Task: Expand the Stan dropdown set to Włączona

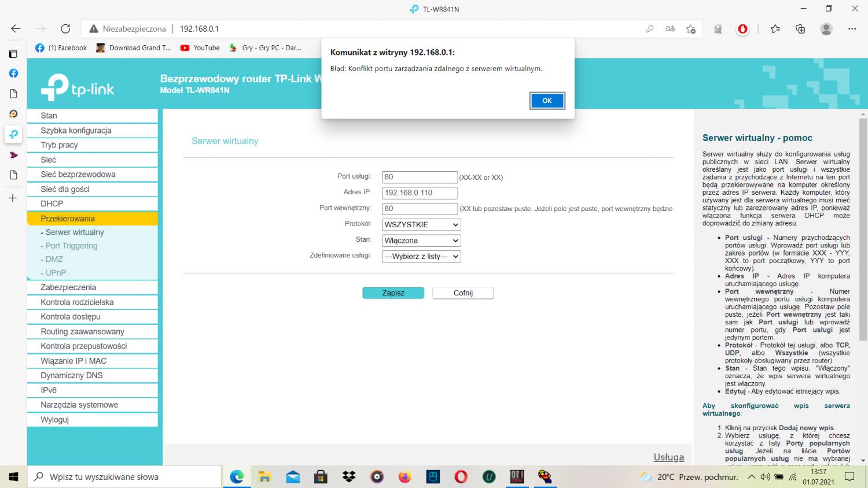Action: tap(421, 241)
